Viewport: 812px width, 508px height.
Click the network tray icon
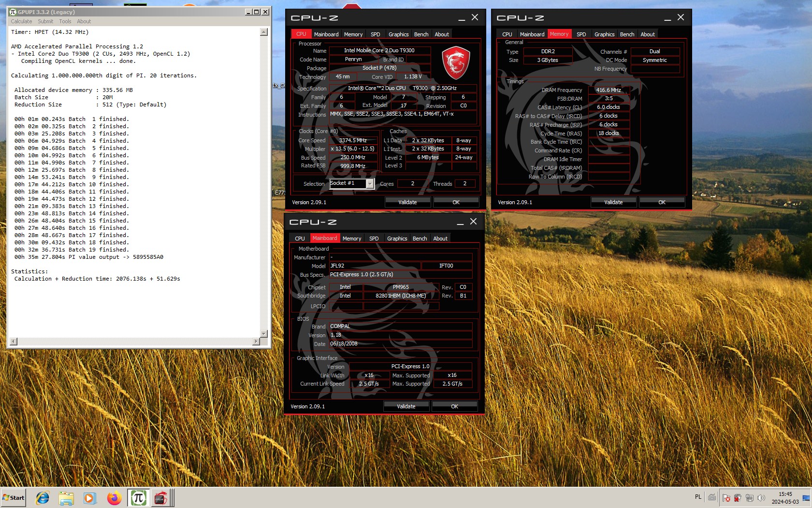point(750,498)
